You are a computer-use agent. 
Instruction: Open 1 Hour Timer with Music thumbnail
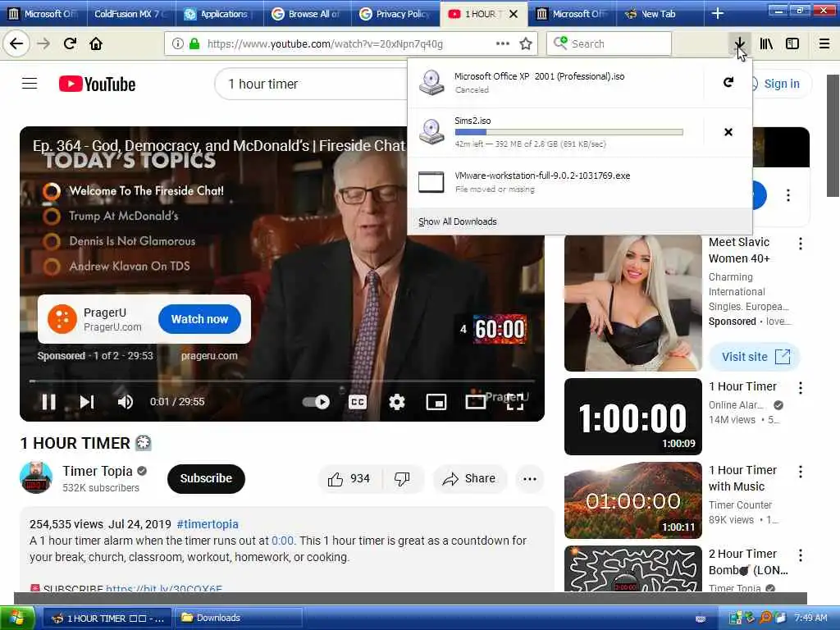[x=633, y=500]
